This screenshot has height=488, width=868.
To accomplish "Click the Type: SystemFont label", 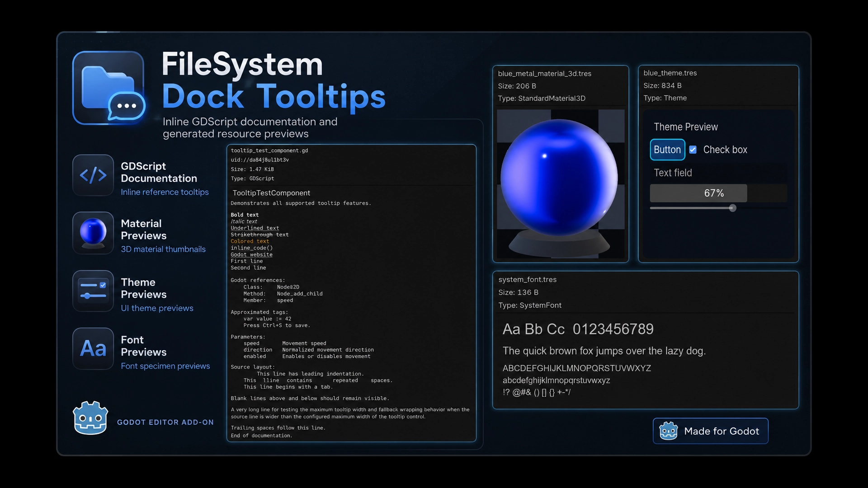I will [530, 305].
